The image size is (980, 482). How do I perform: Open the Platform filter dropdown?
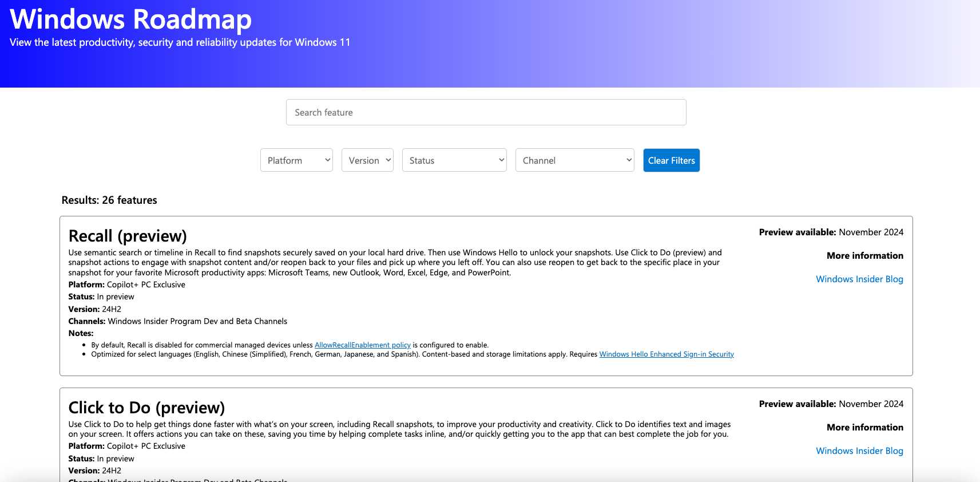coord(296,160)
